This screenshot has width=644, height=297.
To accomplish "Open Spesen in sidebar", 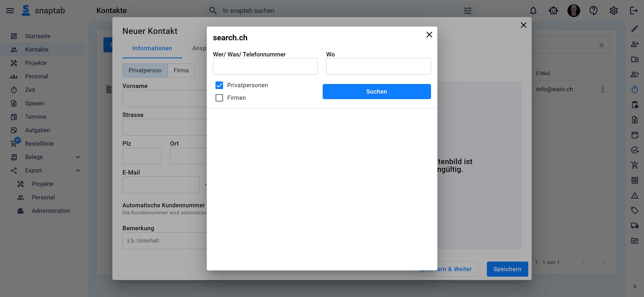I will click(43, 103).
